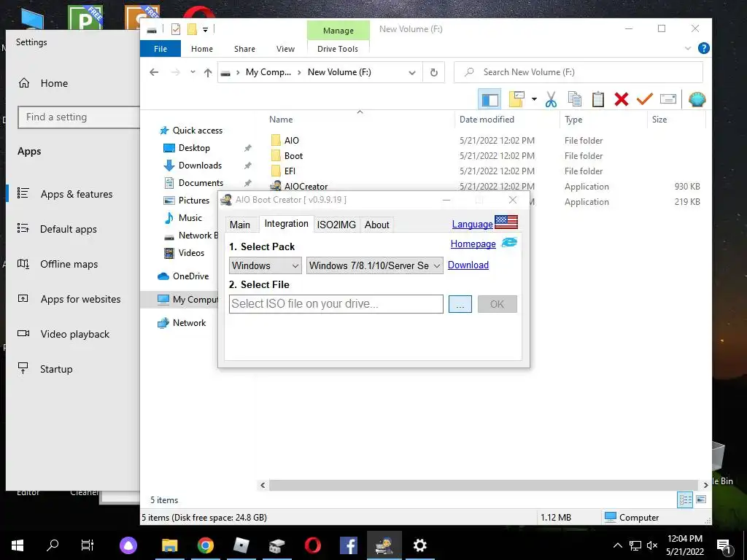Switch to the View ribbon tab
747x560 pixels.
(285, 49)
